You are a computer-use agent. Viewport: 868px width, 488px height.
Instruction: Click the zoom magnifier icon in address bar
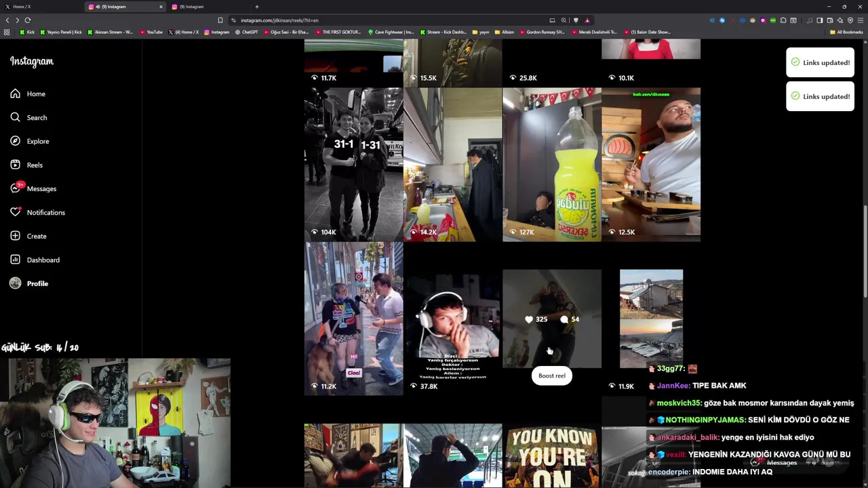point(563,20)
